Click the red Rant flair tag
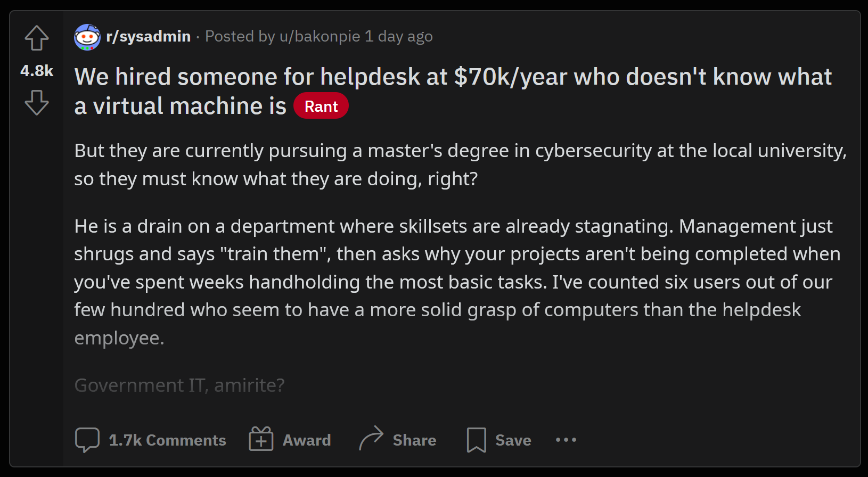 tap(321, 106)
